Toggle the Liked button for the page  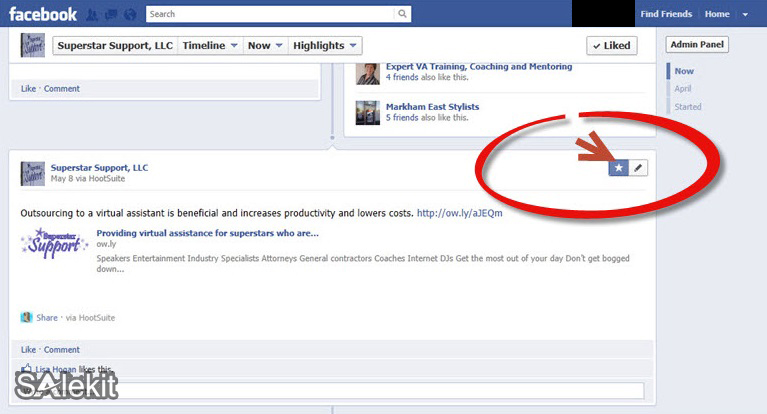610,45
